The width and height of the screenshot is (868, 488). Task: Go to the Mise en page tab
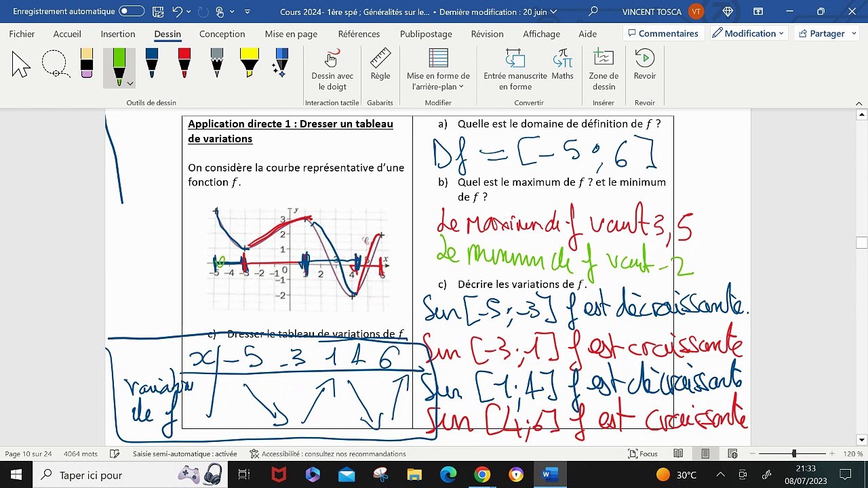291,34
